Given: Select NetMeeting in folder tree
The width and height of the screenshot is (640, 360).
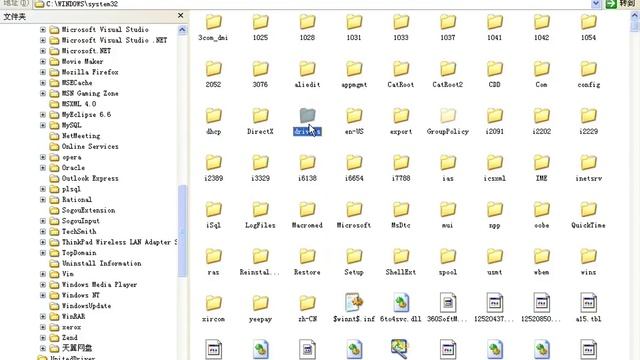Looking at the screenshot, I should tap(81, 136).
